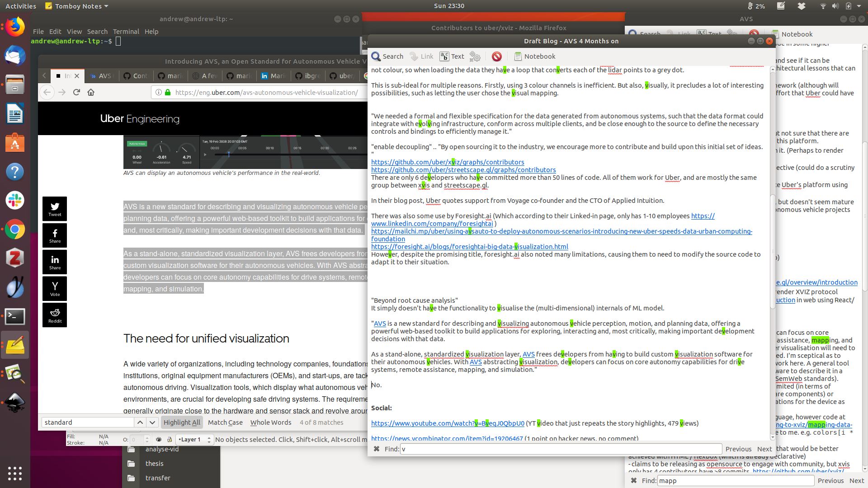The width and height of the screenshot is (868, 488).
Task: Click the Search icon in Draft Blog note
Action: (x=387, y=56)
